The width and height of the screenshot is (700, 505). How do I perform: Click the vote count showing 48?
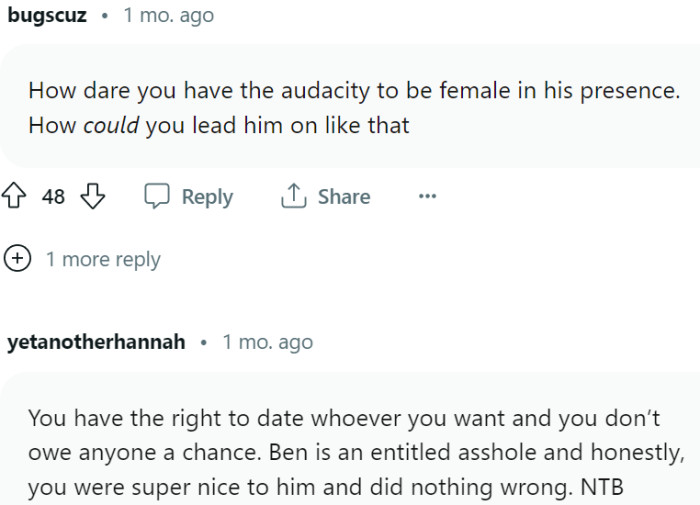[54, 197]
